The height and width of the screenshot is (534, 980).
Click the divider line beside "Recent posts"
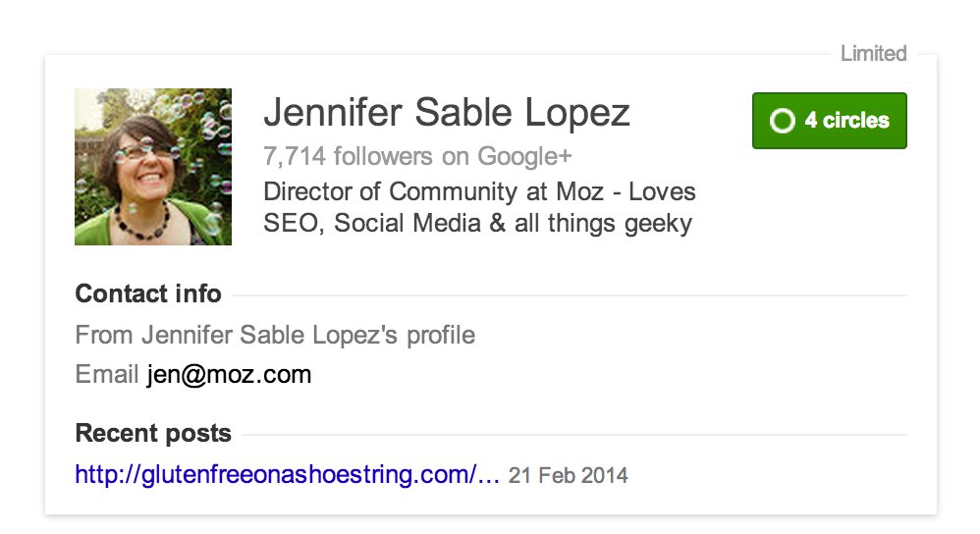pos(574,434)
